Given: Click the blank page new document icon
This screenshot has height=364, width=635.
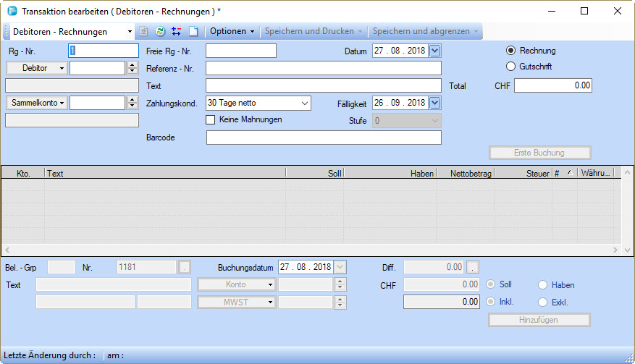Looking at the screenshot, I should point(193,32).
